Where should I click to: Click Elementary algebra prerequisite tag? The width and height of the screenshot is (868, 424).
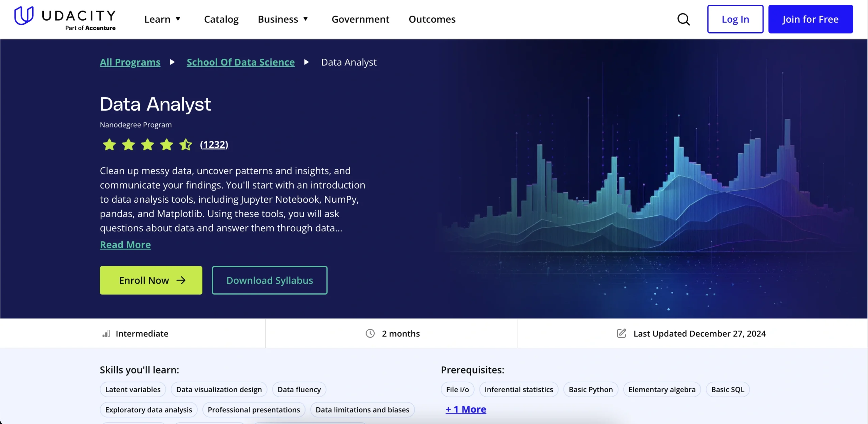tap(662, 389)
